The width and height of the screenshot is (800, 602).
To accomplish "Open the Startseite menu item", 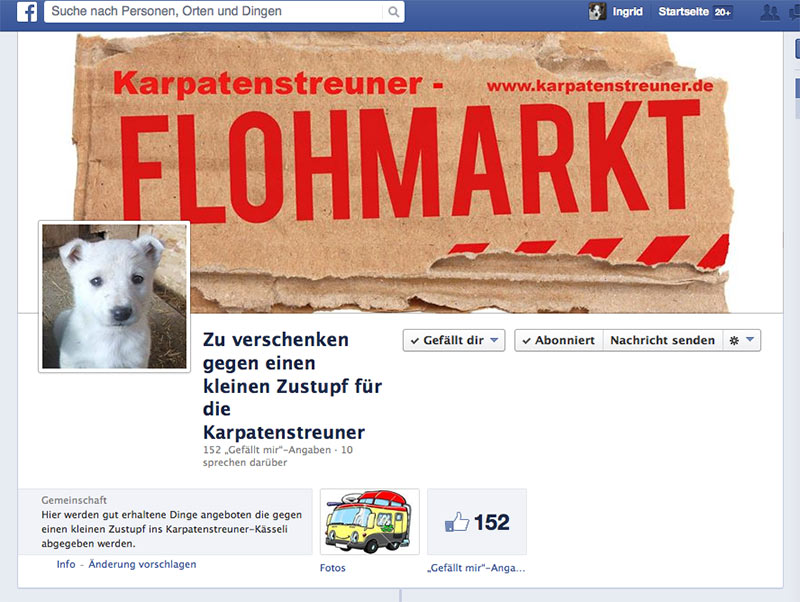I will tap(683, 12).
